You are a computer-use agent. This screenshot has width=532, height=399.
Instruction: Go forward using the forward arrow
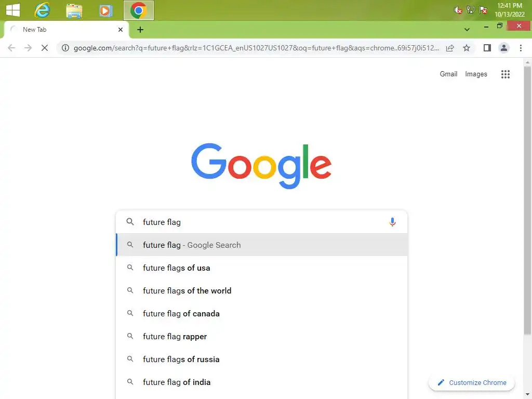tap(28, 48)
